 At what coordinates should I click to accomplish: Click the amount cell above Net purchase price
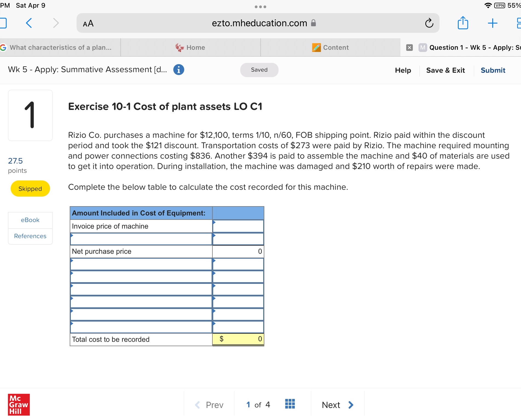tap(238, 239)
